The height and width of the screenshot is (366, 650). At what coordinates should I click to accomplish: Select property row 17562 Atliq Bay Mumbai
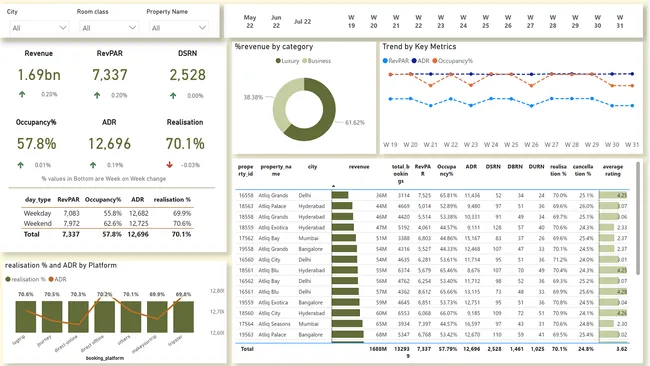tap(432, 238)
